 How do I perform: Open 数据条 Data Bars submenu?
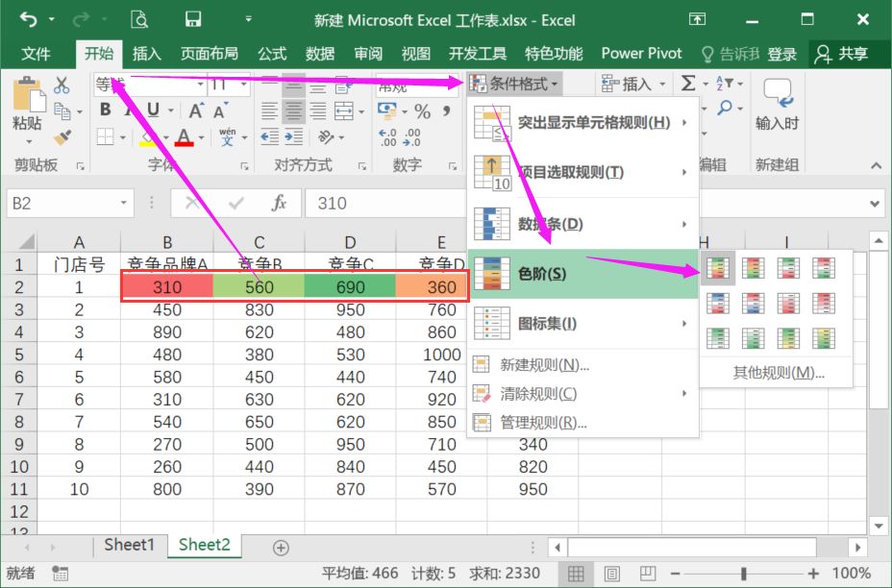point(582,224)
